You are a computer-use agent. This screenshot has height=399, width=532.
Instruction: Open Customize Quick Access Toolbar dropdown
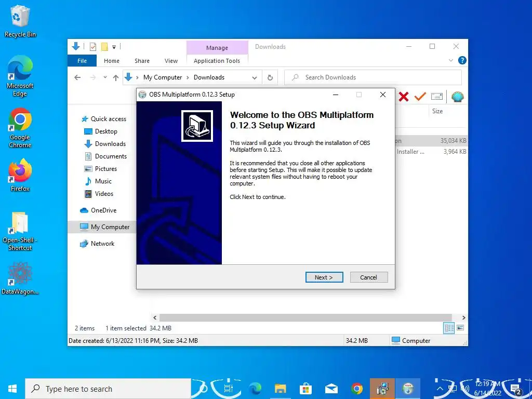pos(114,47)
